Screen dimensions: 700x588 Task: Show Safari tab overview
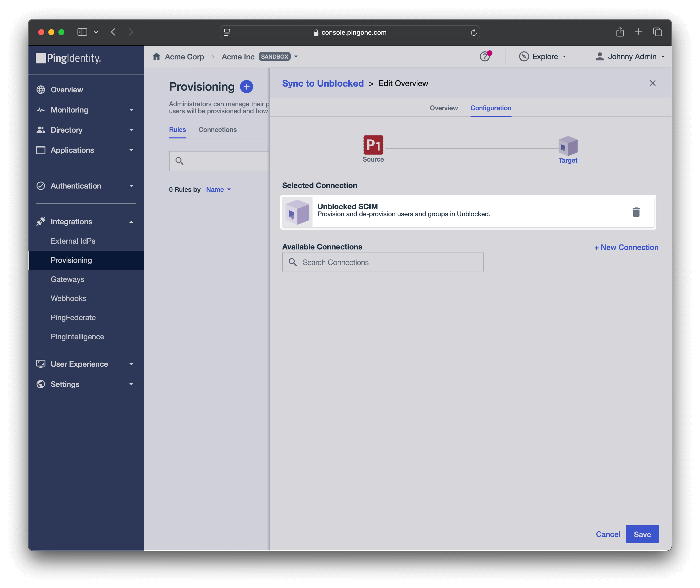click(657, 32)
